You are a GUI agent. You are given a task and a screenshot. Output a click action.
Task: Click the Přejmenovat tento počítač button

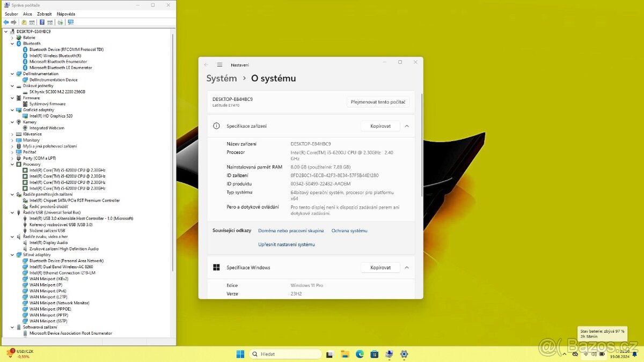click(379, 101)
